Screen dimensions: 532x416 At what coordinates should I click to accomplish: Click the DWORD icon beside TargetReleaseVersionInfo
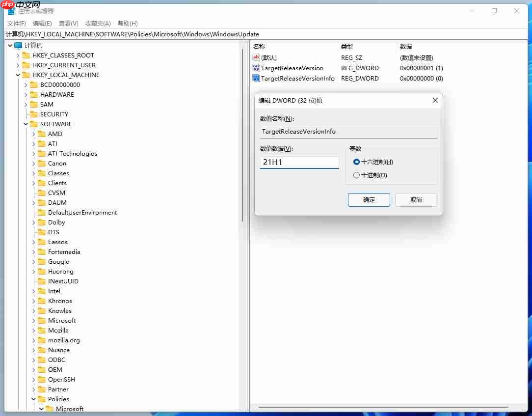point(256,78)
